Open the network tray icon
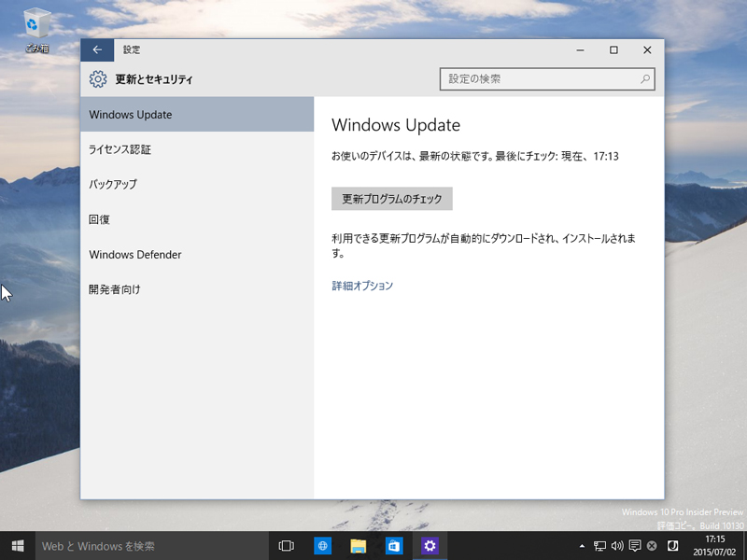Screen dimensions: 747x560 [x=599, y=546]
